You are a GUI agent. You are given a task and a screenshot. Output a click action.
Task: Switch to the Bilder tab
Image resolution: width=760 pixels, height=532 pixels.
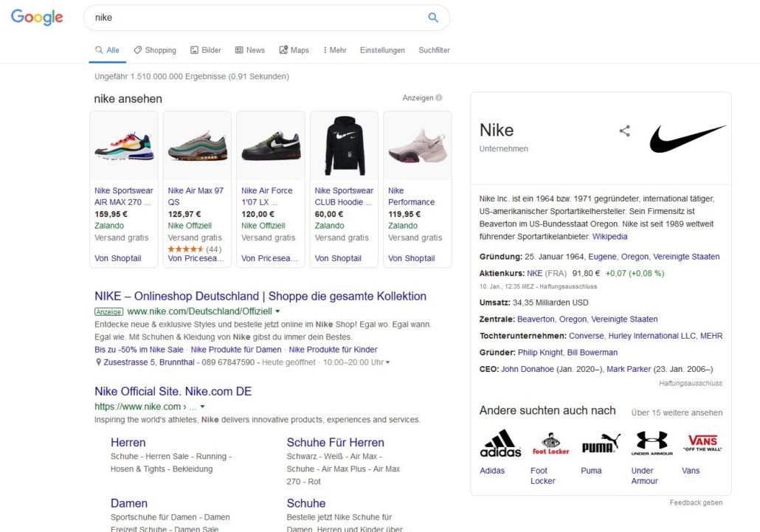pos(206,50)
